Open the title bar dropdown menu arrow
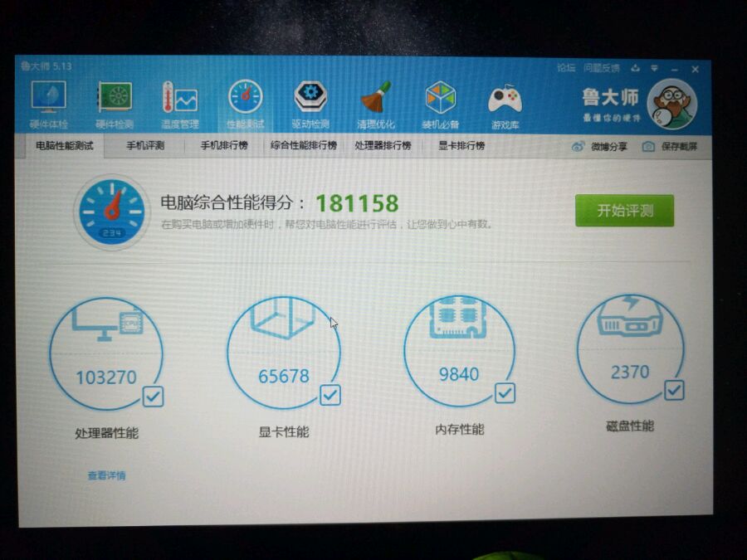Screen dimensions: 747x560 click(x=655, y=69)
